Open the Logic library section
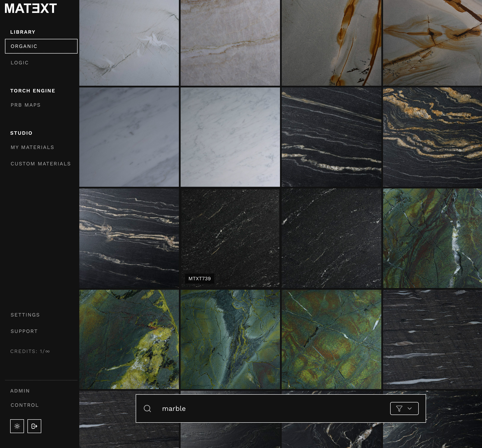Image resolution: width=482 pixels, height=448 pixels. 20,63
